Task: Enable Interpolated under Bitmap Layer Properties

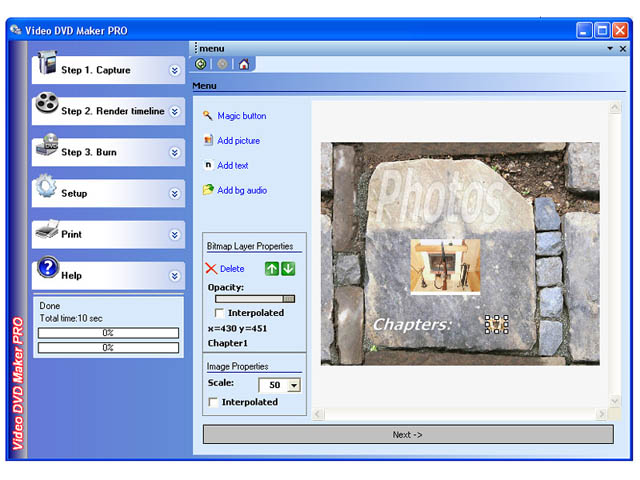Action: [x=220, y=313]
